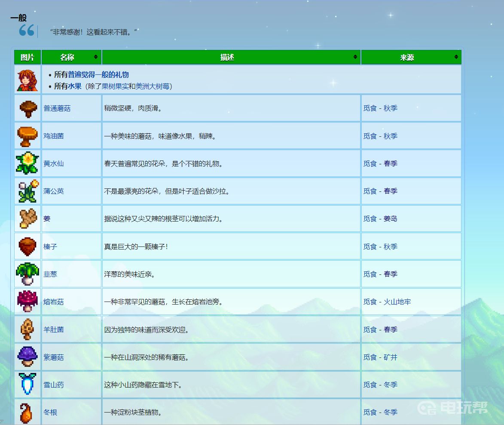
Task: Sort table by 来源 column header
Action: click(411, 57)
